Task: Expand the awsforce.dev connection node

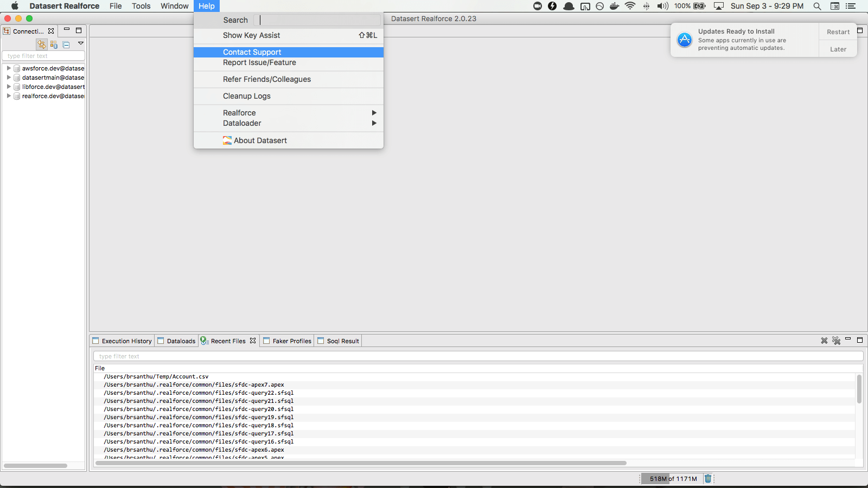Action: click(9, 68)
